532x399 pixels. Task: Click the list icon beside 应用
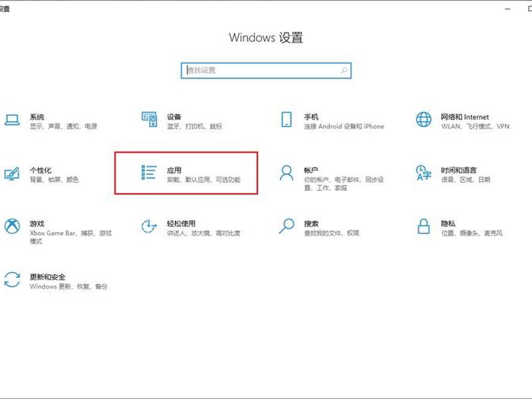click(x=149, y=172)
